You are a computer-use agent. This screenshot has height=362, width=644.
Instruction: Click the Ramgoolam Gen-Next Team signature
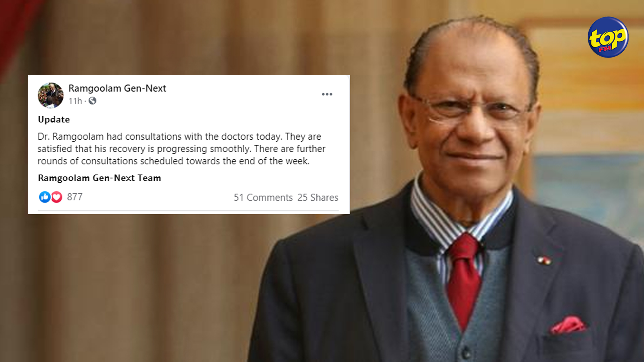(x=100, y=178)
